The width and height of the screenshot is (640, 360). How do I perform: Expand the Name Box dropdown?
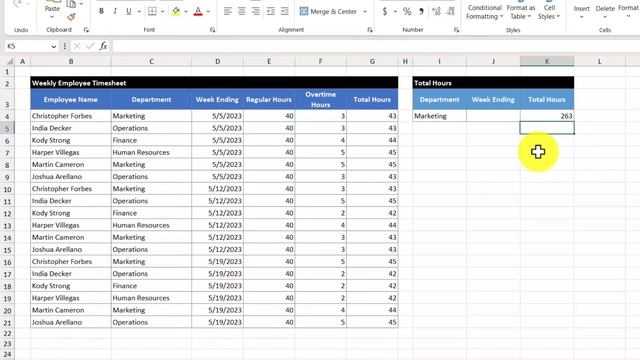pyautogui.click(x=53, y=47)
